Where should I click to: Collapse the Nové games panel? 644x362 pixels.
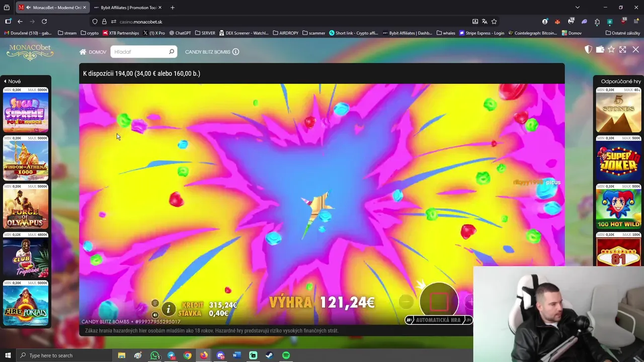(12, 81)
